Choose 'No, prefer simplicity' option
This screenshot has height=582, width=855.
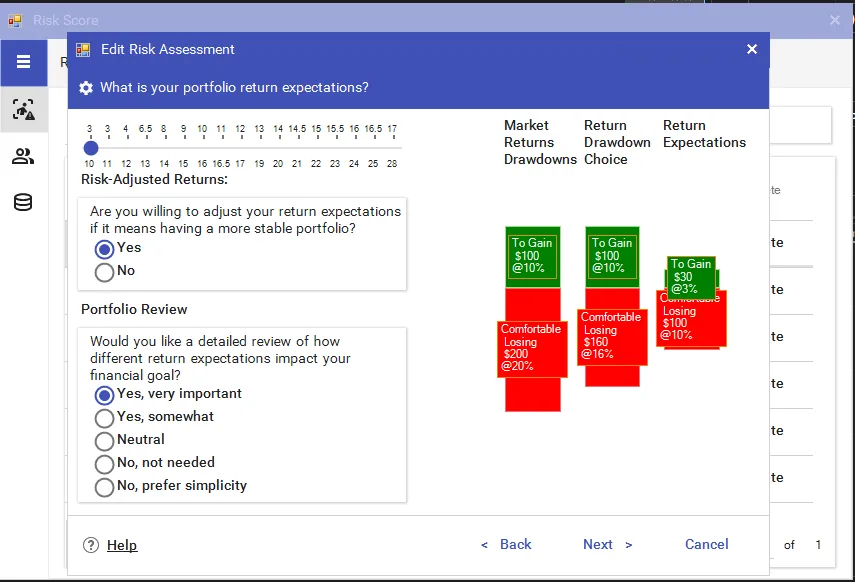coord(104,487)
